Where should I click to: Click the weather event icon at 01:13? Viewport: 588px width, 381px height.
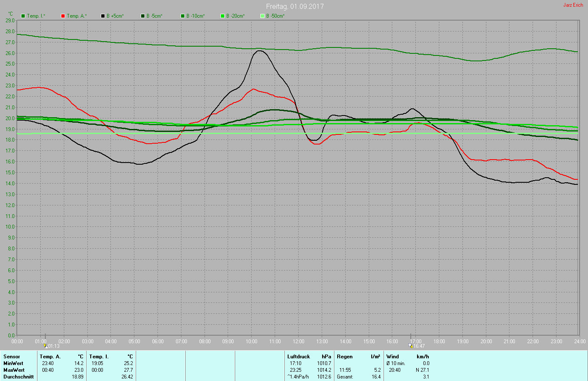(x=45, y=346)
